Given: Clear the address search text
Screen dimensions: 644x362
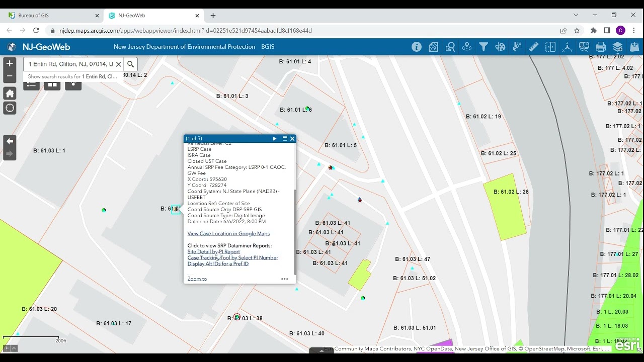Looking at the screenshot, I should coord(119,64).
